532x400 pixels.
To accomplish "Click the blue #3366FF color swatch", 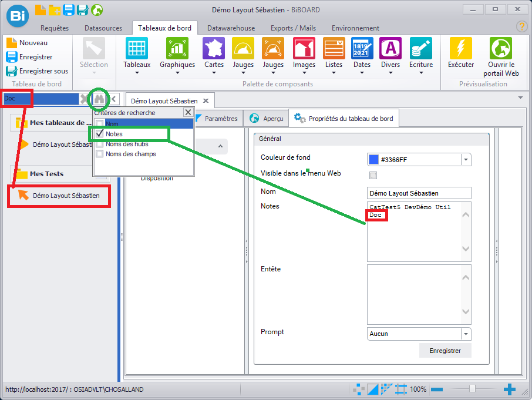I will [373, 159].
